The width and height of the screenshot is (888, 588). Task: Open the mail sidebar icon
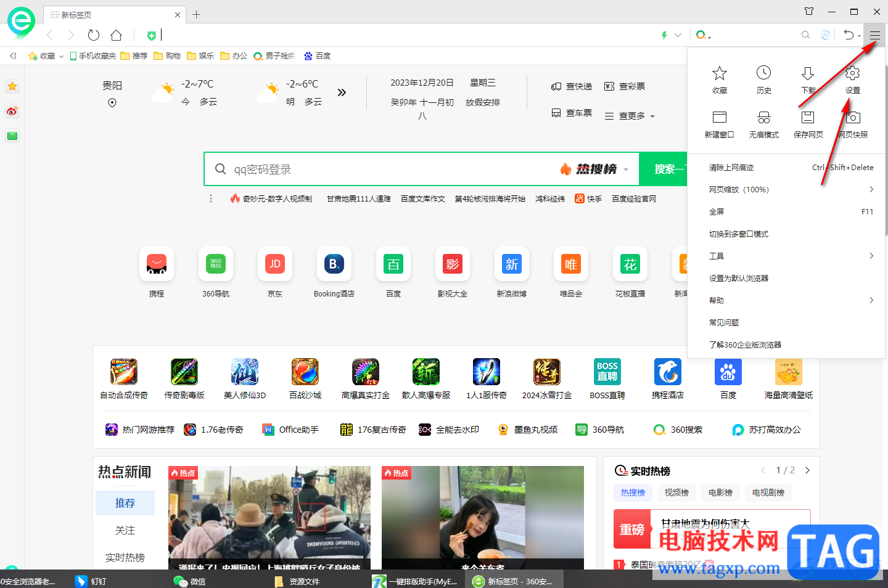point(12,136)
